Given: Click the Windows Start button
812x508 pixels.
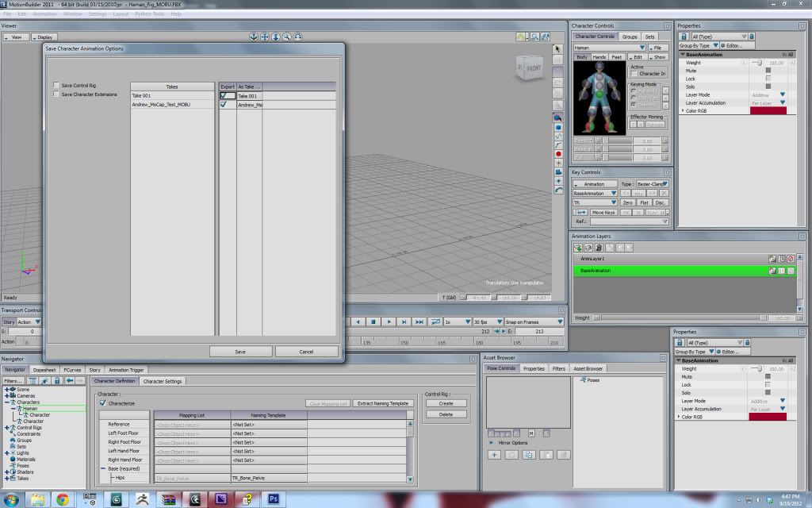Looking at the screenshot, I should [11, 500].
